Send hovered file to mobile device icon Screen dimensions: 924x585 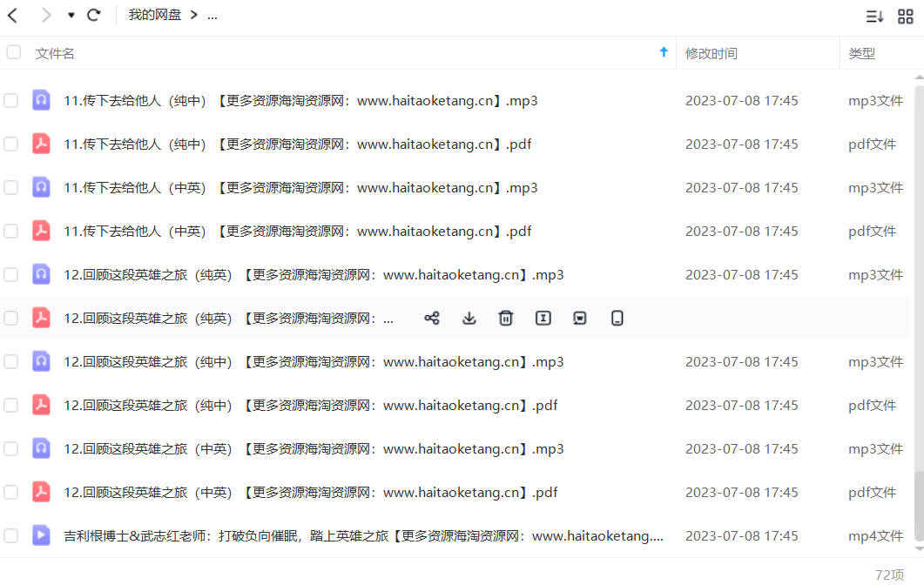point(617,318)
